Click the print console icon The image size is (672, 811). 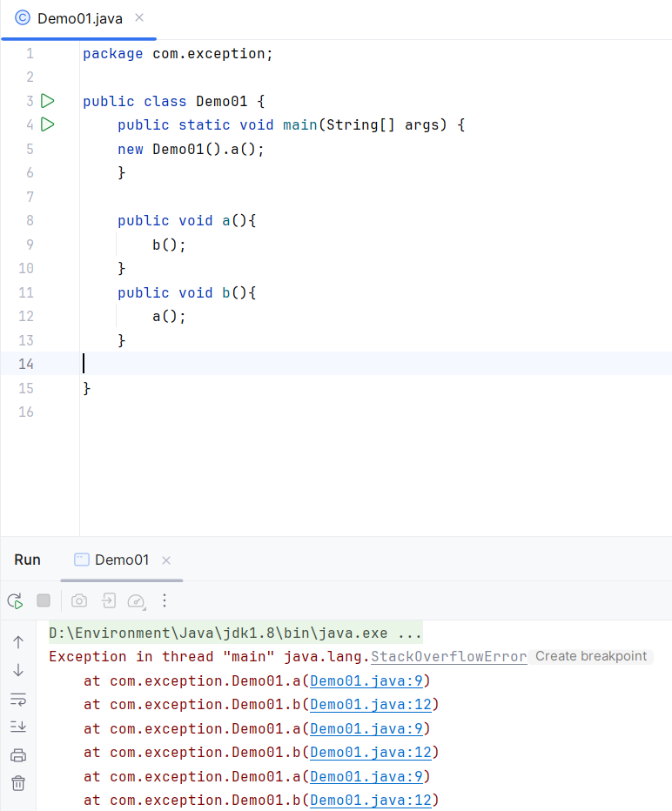coord(18,755)
